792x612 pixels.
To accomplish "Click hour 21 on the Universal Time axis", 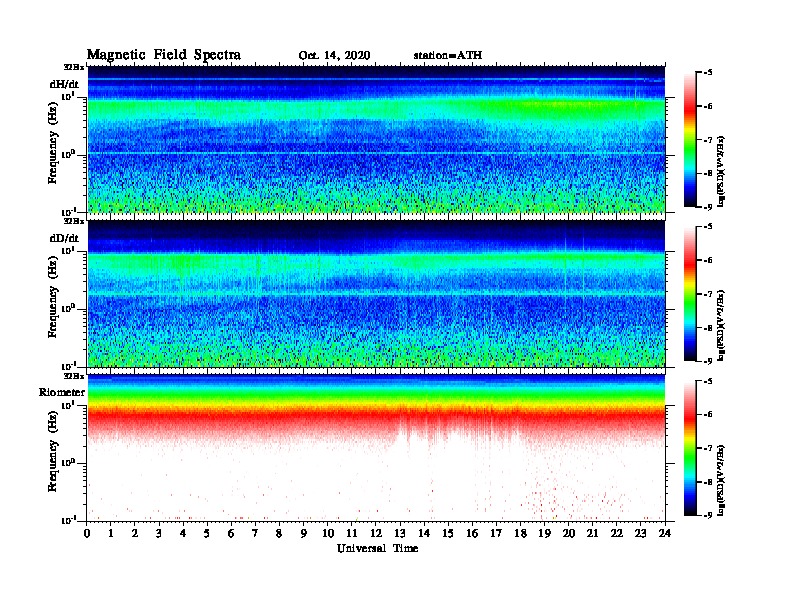I will (x=593, y=534).
